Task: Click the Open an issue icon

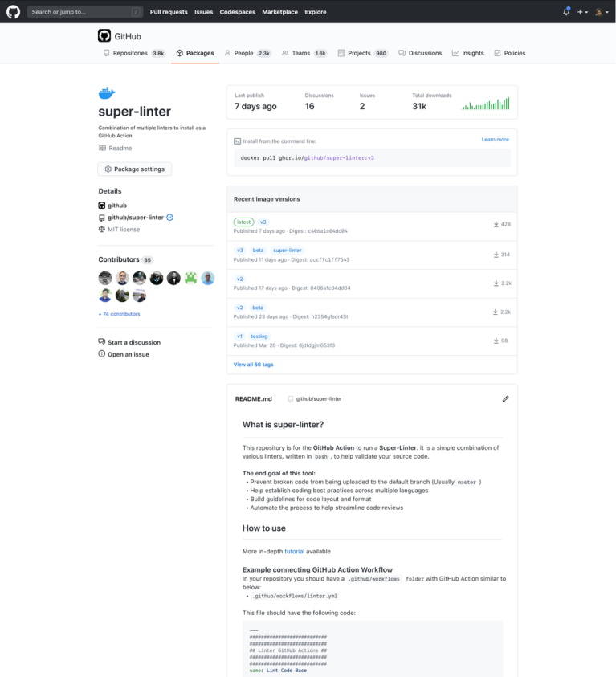Action: [100, 353]
